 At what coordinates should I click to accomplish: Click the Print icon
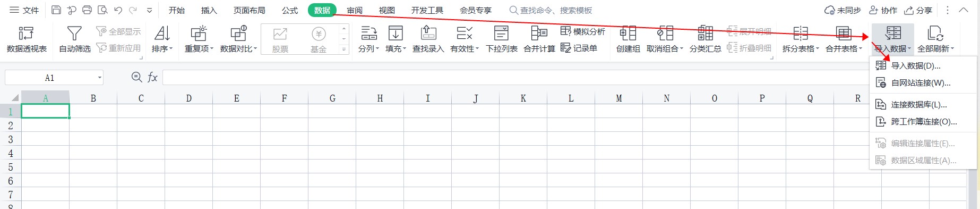(87, 10)
